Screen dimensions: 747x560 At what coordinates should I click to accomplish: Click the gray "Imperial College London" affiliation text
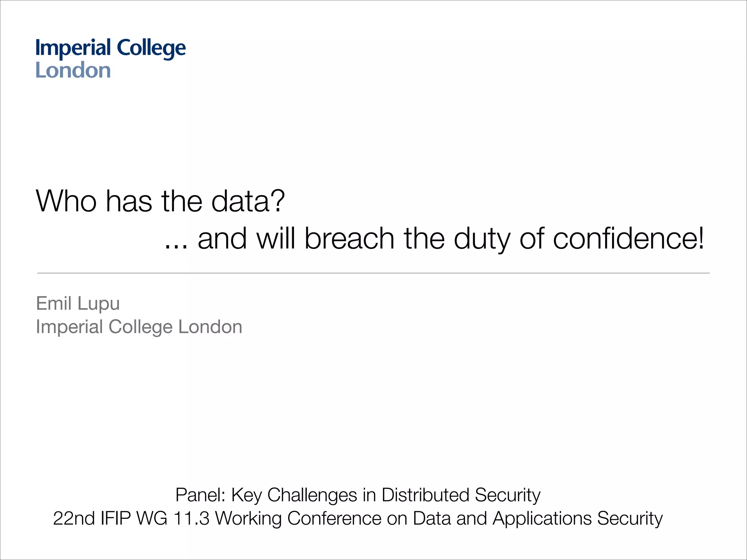[139, 327]
